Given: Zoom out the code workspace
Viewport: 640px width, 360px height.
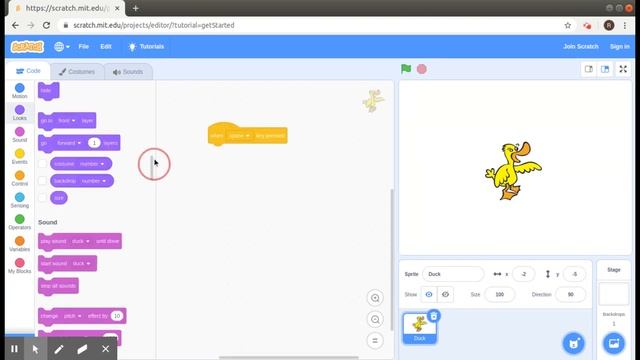Looking at the screenshot, I should [x=375, y=319].
